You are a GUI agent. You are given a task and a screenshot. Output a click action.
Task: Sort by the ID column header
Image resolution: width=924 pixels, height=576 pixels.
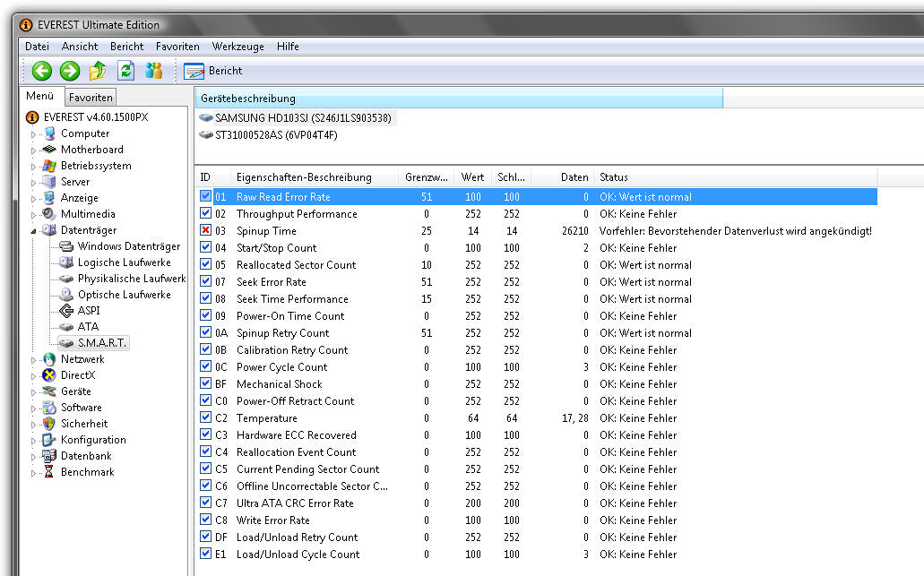[212, 177]
